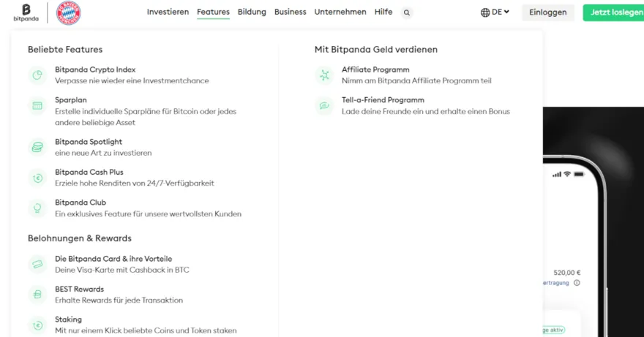The height and width of the screenshot is (337, 644).
Task: Open the Hilfe menu
Action: [383, 12]
